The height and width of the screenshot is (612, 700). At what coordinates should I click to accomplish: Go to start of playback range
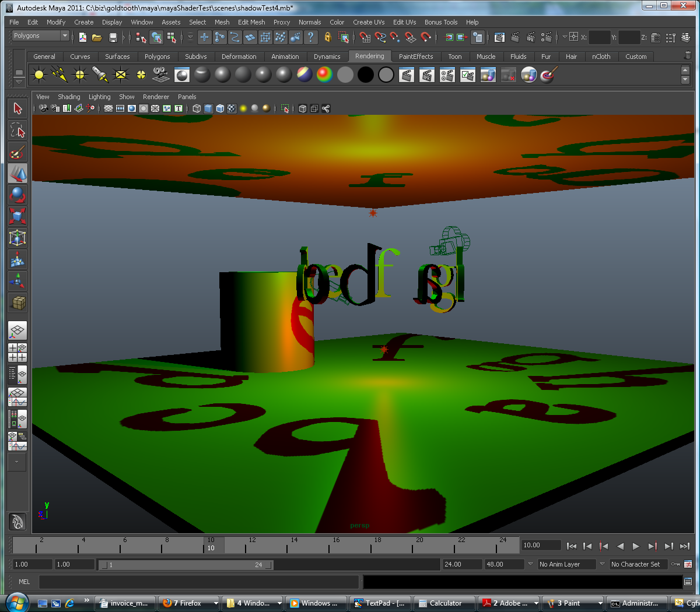click(x=572, y=546)
